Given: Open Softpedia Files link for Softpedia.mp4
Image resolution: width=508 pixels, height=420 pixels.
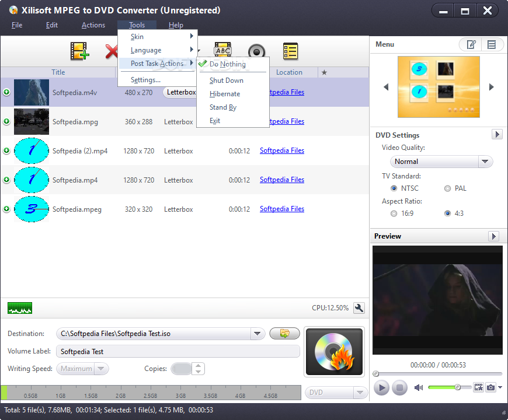Looking at the screenshot, I should tap(282, 180).
